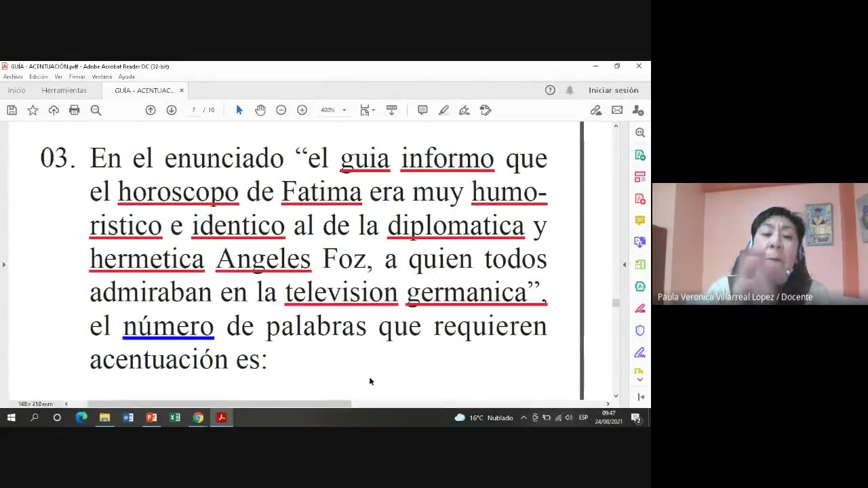
Task: Open the sign document tool
Action: pyautogui.click(x=465, y=110)
